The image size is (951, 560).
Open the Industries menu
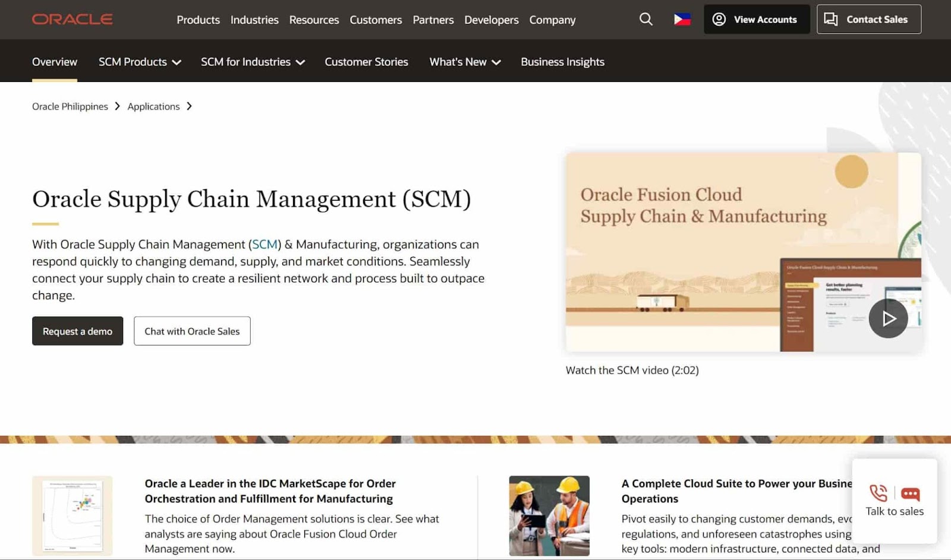254,20
